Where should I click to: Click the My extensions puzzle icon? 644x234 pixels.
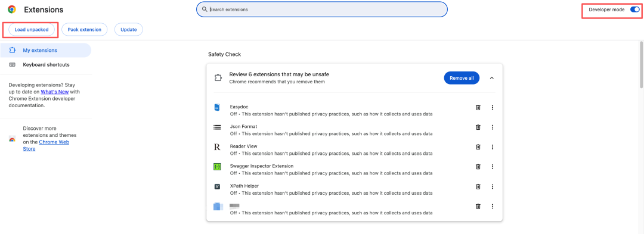(13, 51)
